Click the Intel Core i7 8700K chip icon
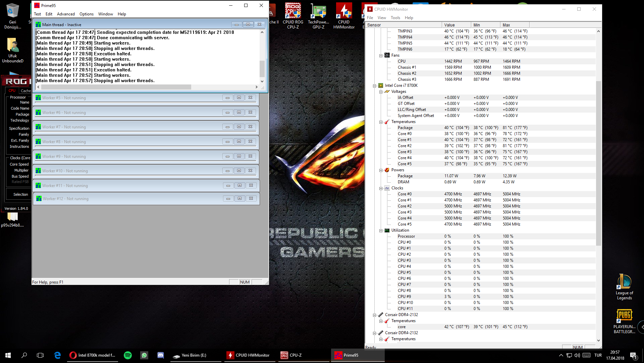 [381, 85]
